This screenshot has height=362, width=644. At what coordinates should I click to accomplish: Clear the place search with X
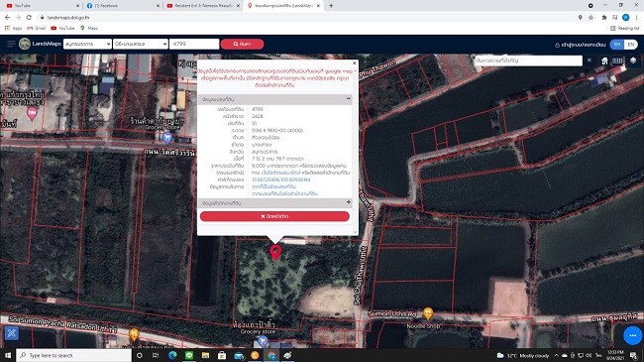pos(589,60)
